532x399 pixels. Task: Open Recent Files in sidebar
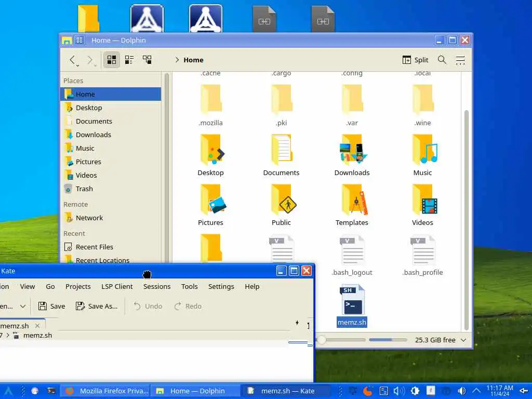(x=111, y=247)
